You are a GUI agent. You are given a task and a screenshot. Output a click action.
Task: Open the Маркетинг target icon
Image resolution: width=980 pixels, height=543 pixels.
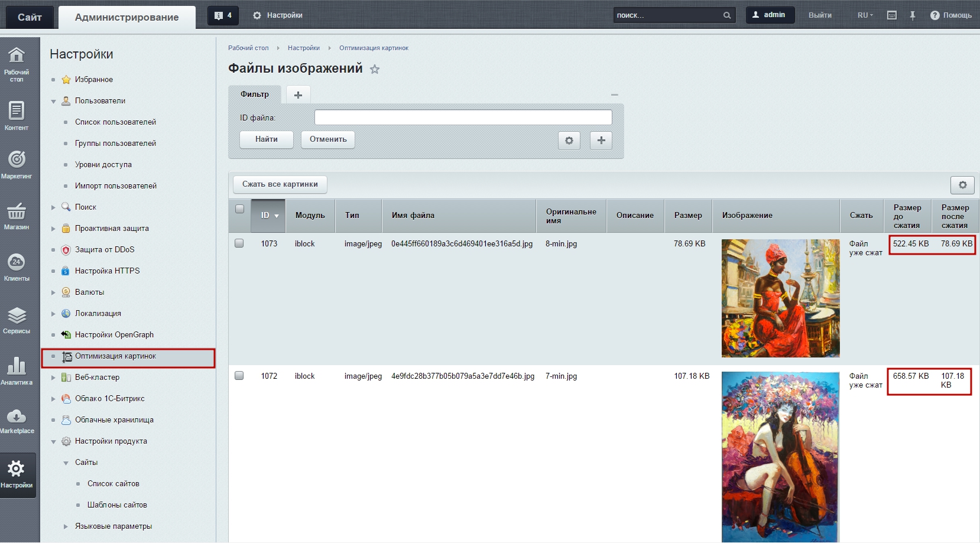click(x=17, y=160)
